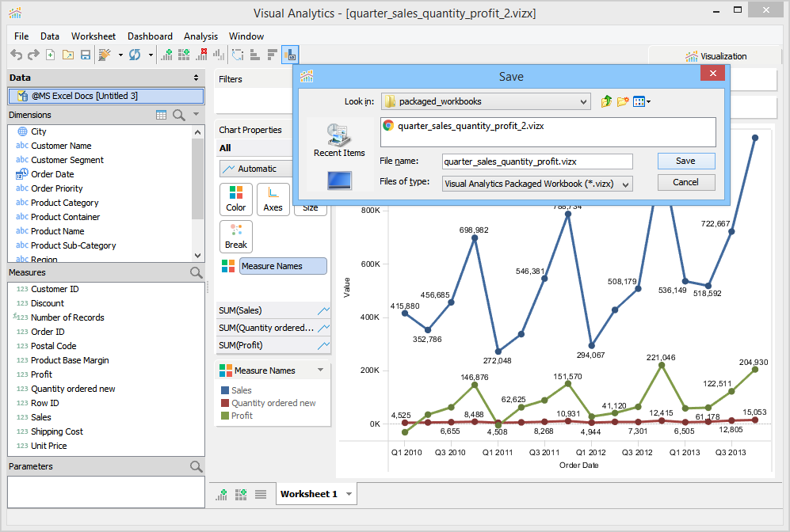This screenshot has height=532, width=790.
Task: Click Recent Items in the Save dialog
Action: click(x=339, y=140)
